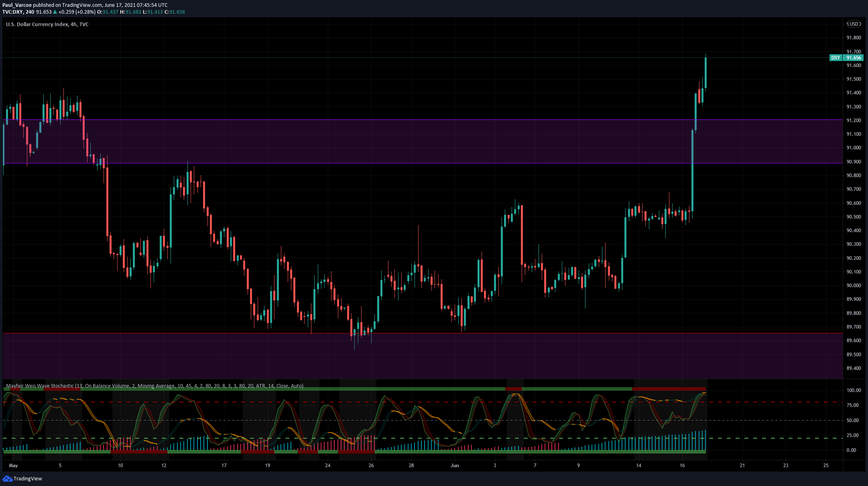868x486 pixels.
Task: Click the +0.259 (+0.28%) change value
Action: pyautogui.click(x=77, y=12)
